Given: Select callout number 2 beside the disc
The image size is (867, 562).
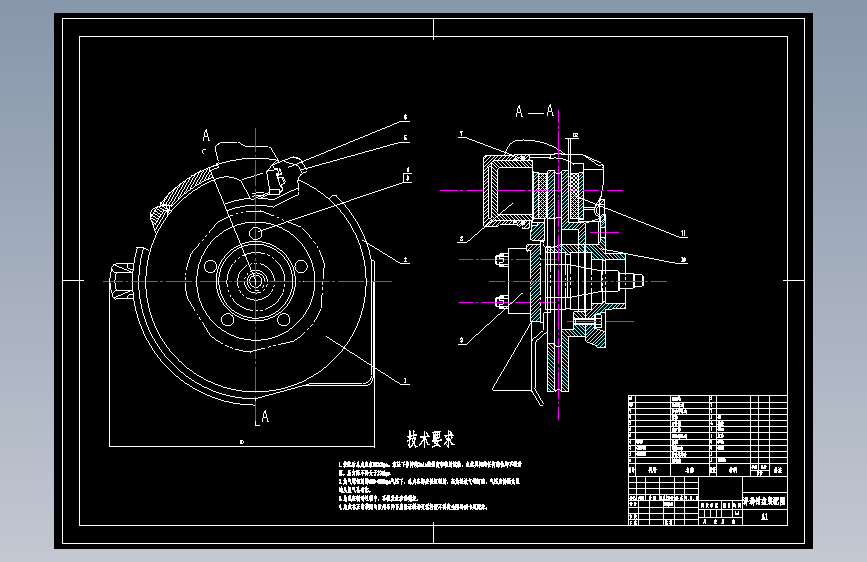Looking at the screenshot, I should pos(405,259).
